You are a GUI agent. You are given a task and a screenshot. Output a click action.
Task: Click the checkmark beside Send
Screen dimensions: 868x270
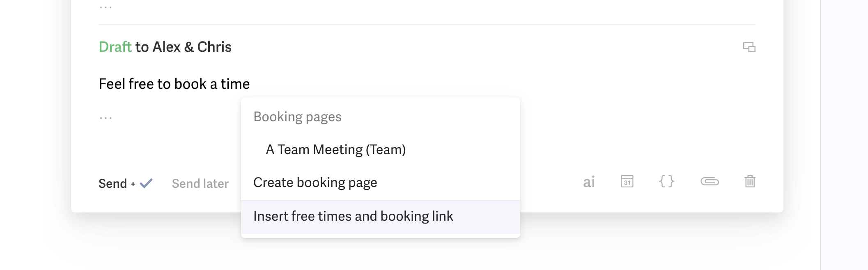coord(145,183)
